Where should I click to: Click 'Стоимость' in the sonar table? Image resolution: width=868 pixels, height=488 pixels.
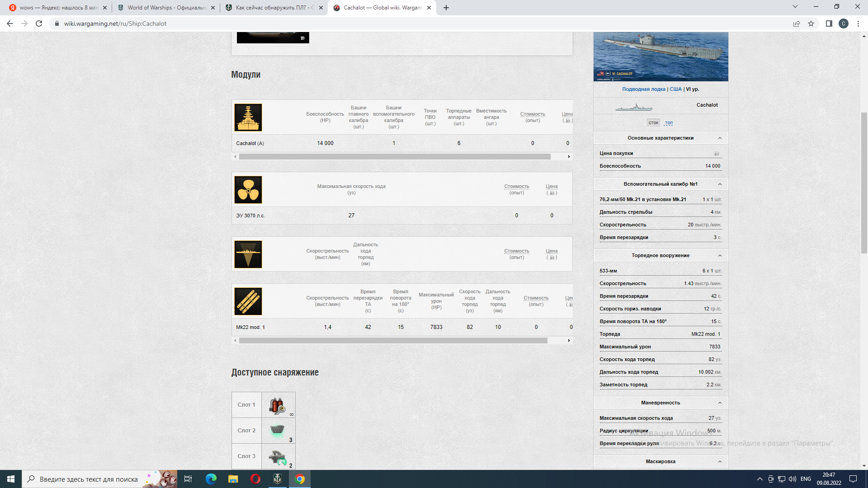516,251
